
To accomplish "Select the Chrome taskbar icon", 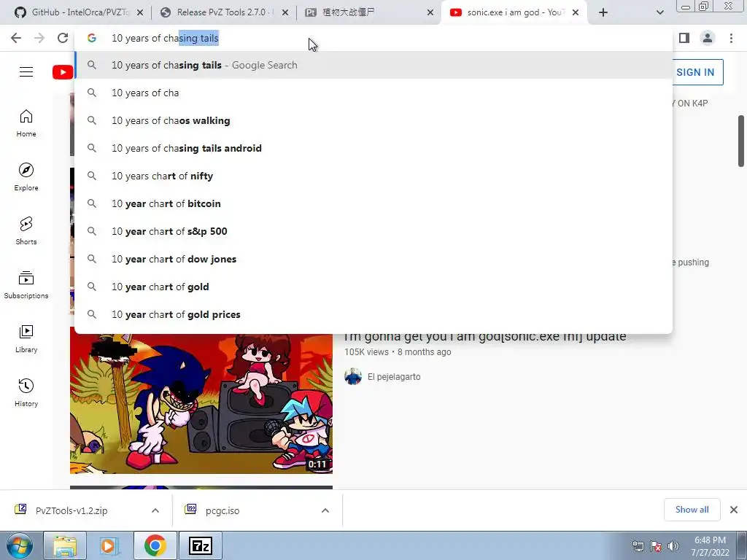I will [x=155, y=545].
